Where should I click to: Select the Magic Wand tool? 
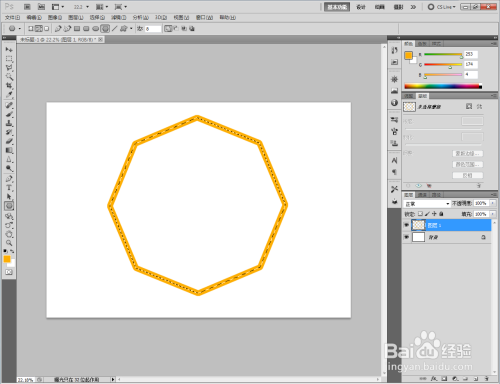tap(9, 77)
